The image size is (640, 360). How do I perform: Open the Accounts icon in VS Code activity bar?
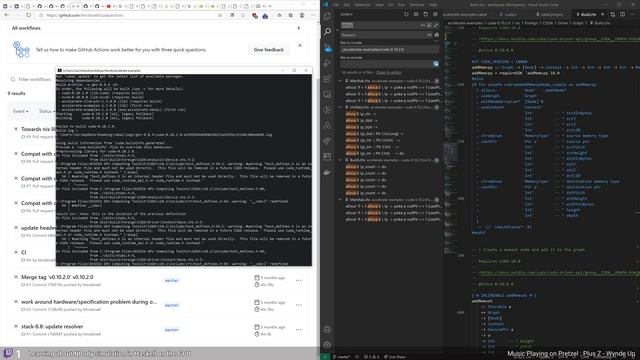pyautogui.click(x=327, y=329)
